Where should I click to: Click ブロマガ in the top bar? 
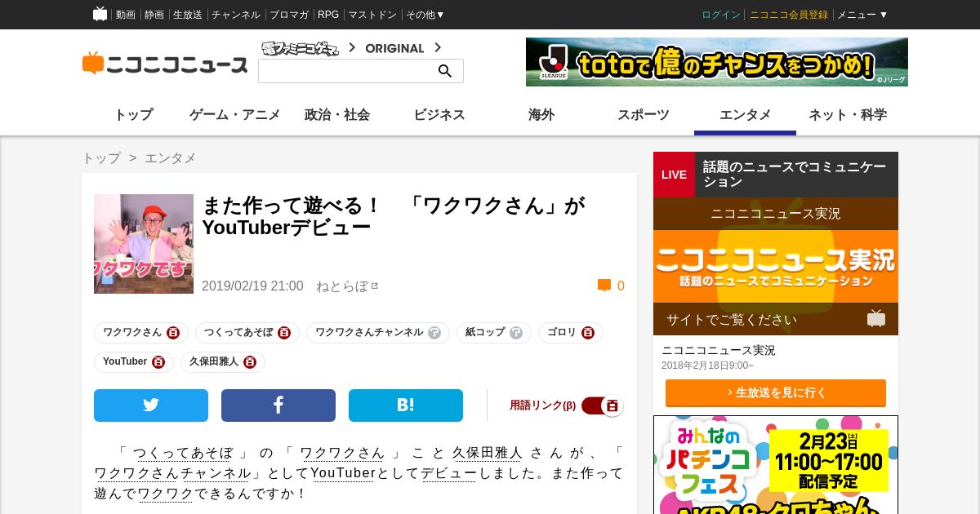click(x=289, y=15)
